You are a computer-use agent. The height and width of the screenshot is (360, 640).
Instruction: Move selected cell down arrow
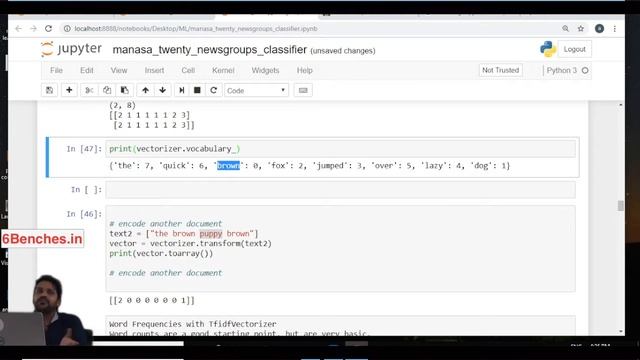click(x=162, y=90)
